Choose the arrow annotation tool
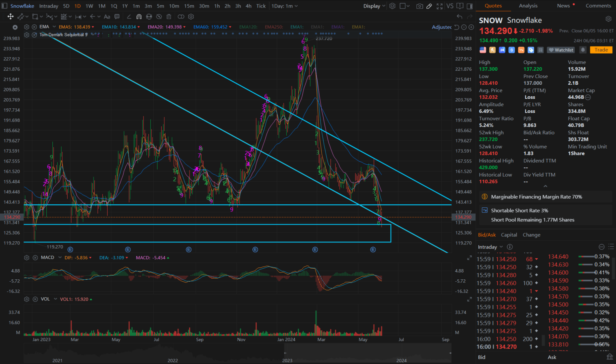The width and height of the screenshot is (616, 364). pyautogui.click(x=92, y=16)
